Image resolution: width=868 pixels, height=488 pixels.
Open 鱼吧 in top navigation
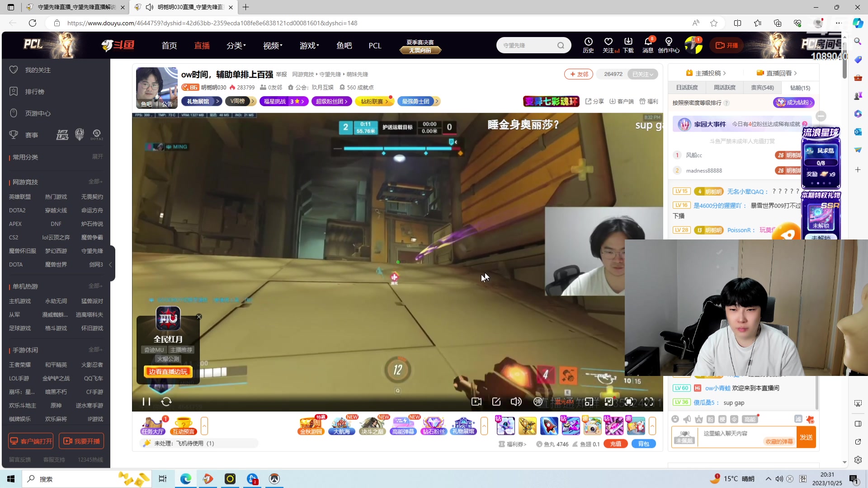click(344, 46)
